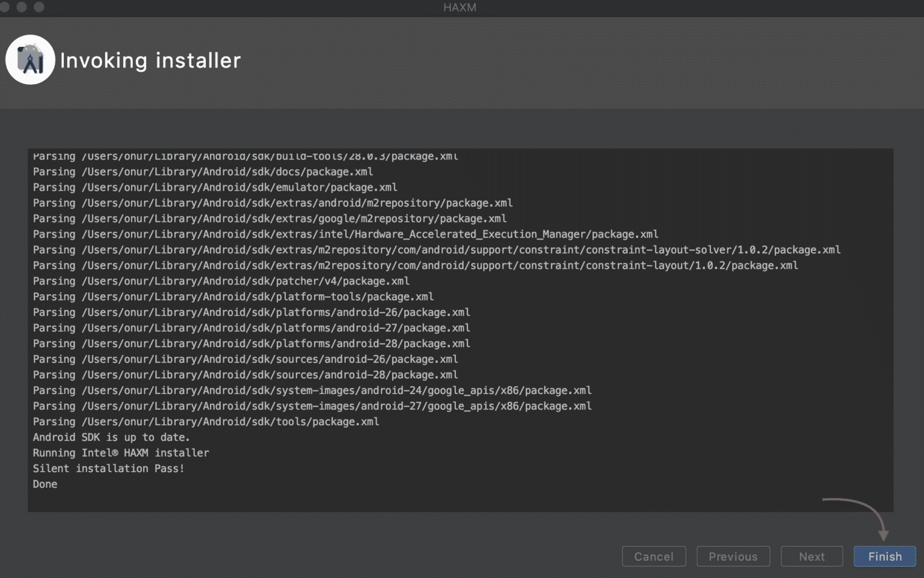Select the "Done" log line
Image resolution: width=924 pixels, height=578 pixels.
point(45,484)
